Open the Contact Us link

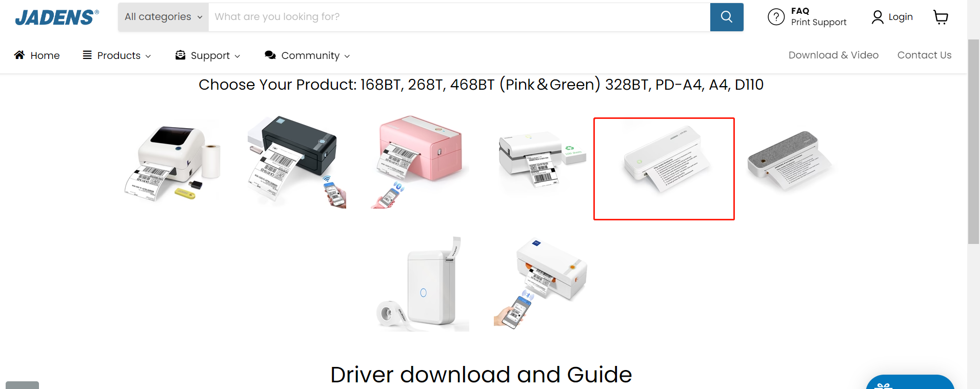click(x=924, y=55)
